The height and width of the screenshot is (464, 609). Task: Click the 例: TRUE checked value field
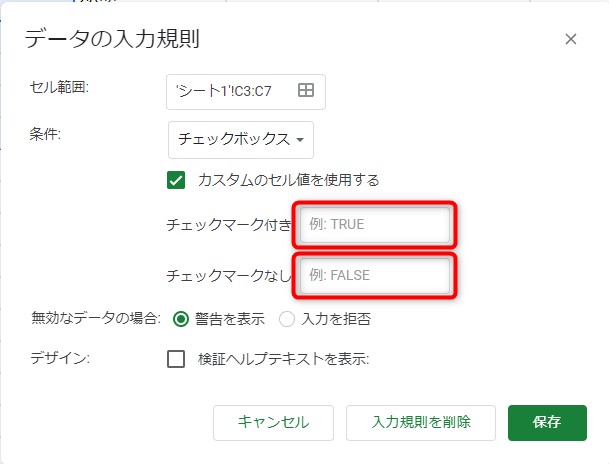pyautogui.click(x=375, y=224)
